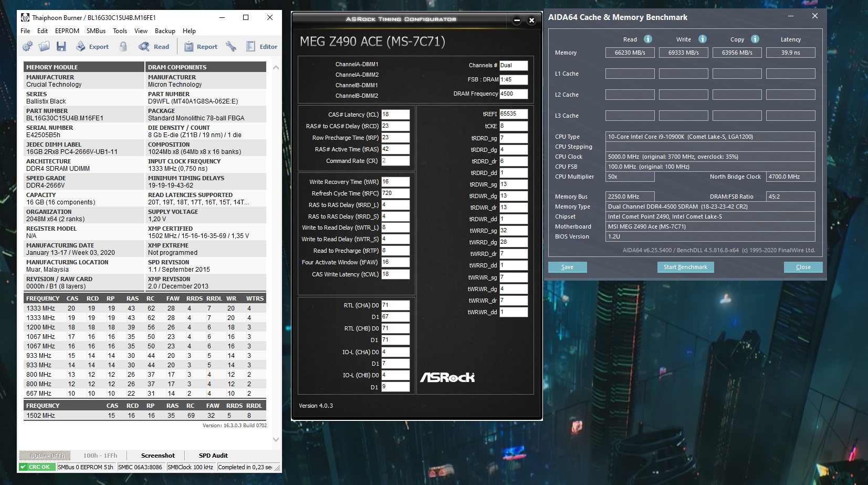Click the Memory Latency result 39.9 ns
The image size is (868, 485).
791,53
